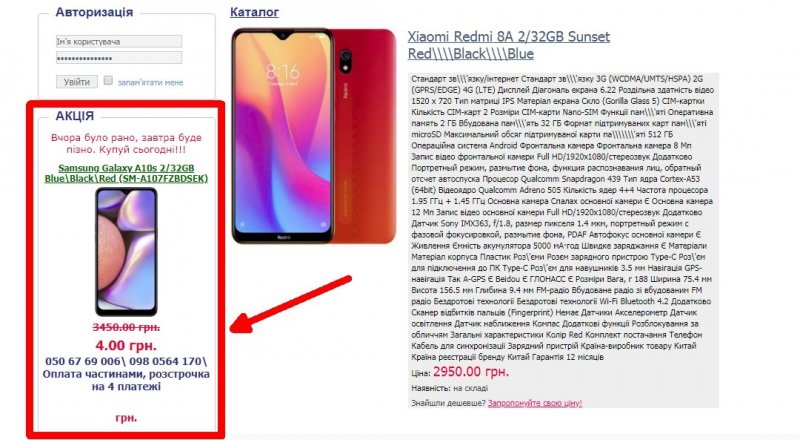Open the Samsung Galaxy A10s promo link

tap(126, 173)
